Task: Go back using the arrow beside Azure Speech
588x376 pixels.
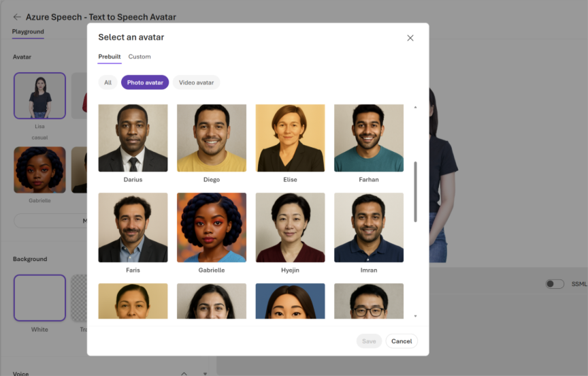Action: click(17, 17)
